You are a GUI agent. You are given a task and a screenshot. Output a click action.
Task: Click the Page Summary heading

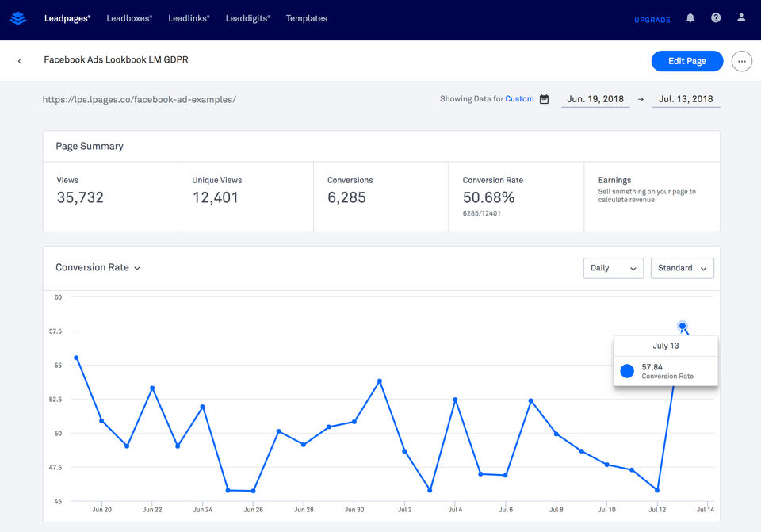pos(90,146)
